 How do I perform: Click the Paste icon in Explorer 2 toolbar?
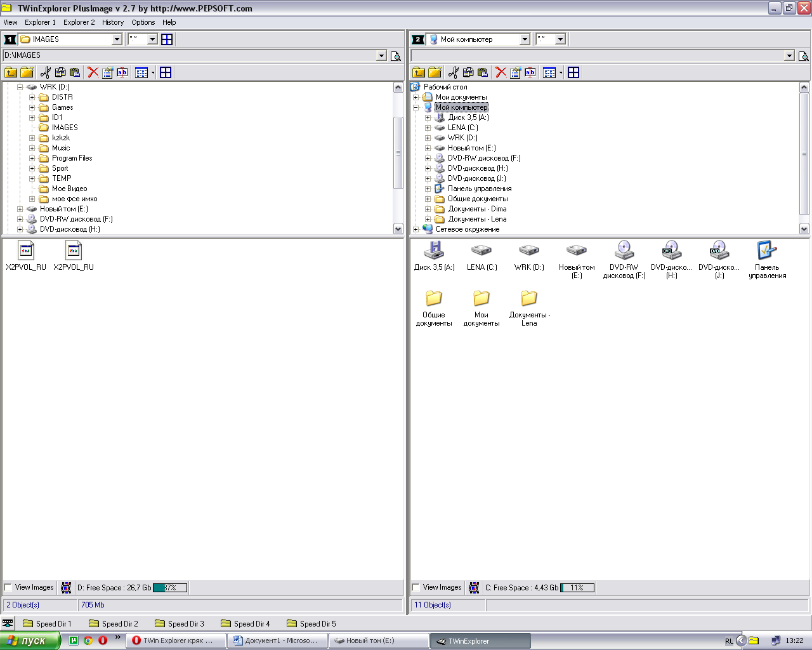pyautogui.click(x=483, y=72)
